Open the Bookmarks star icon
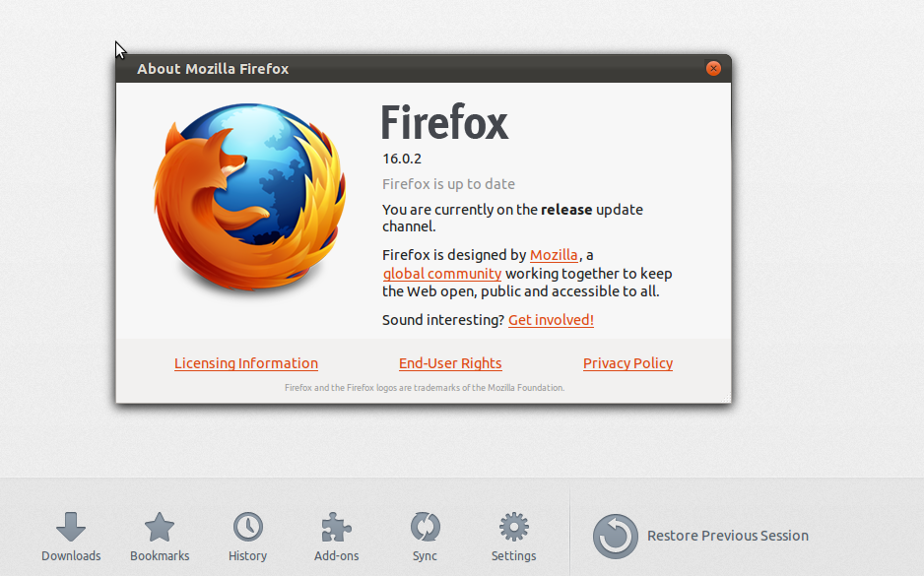This screenshot has width=924, height=576. (160, 527)
